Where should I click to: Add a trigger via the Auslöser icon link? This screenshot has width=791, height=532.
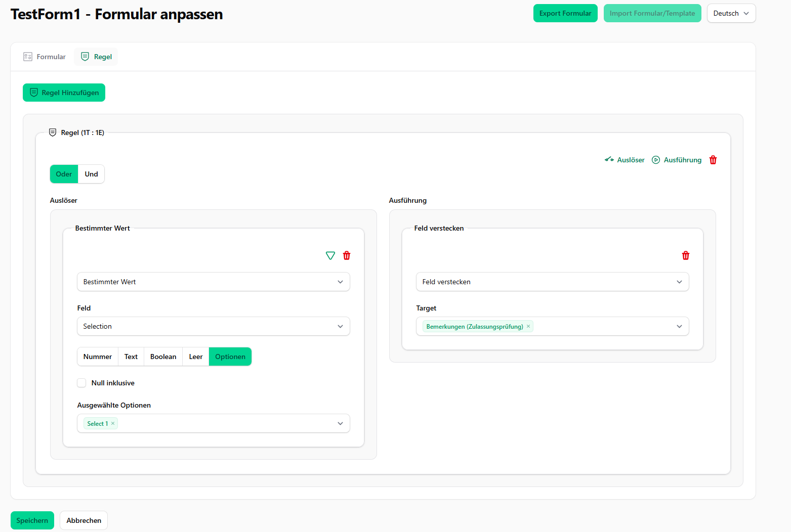(625, 160)
